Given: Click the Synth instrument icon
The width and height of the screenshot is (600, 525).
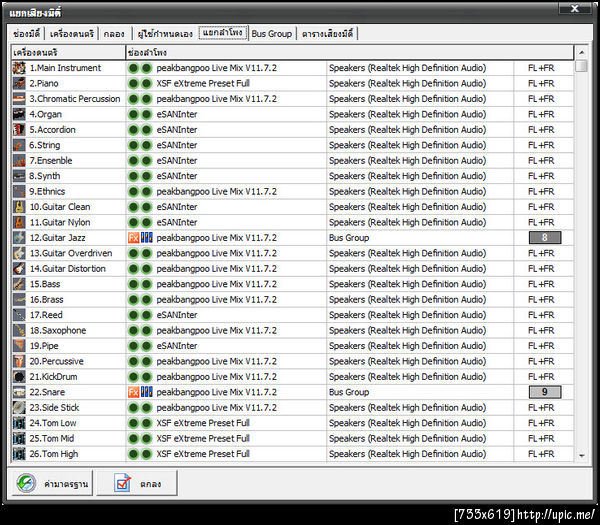Looking at the screenshot, I should pyautogui.click(x=19, y=176).
